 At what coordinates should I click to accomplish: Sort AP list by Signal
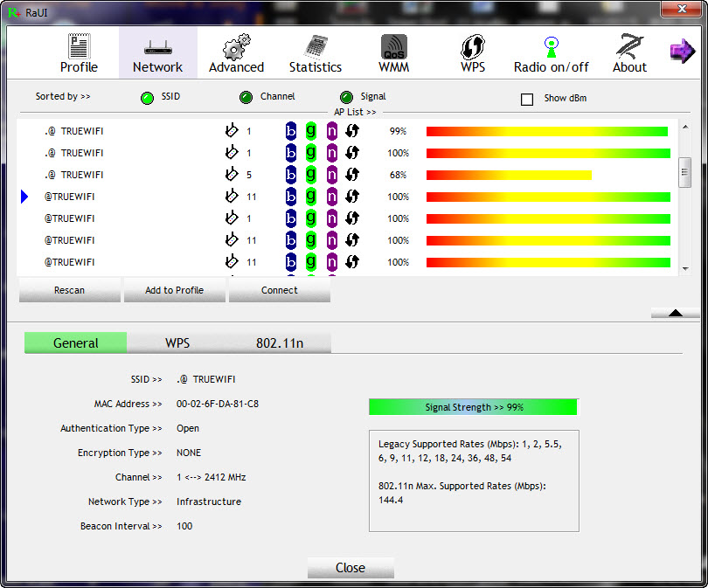click(x=346, y=97)
